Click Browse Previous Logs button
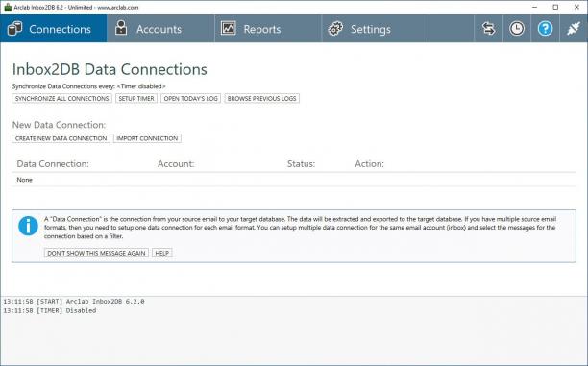 261,98
